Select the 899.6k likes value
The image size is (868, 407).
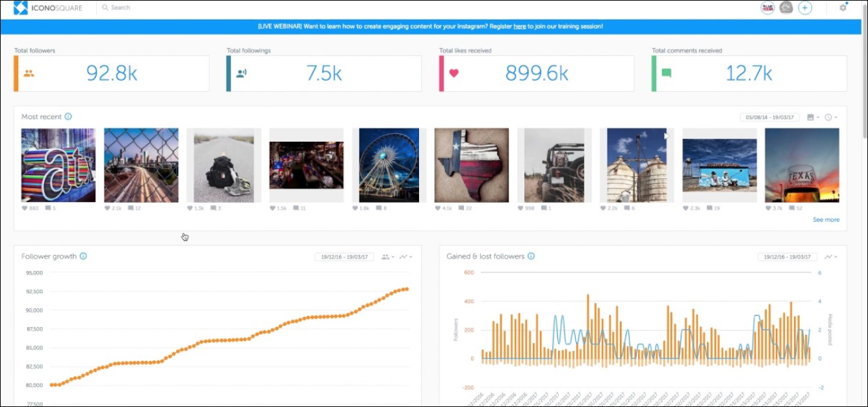click(x=537, y=73)
